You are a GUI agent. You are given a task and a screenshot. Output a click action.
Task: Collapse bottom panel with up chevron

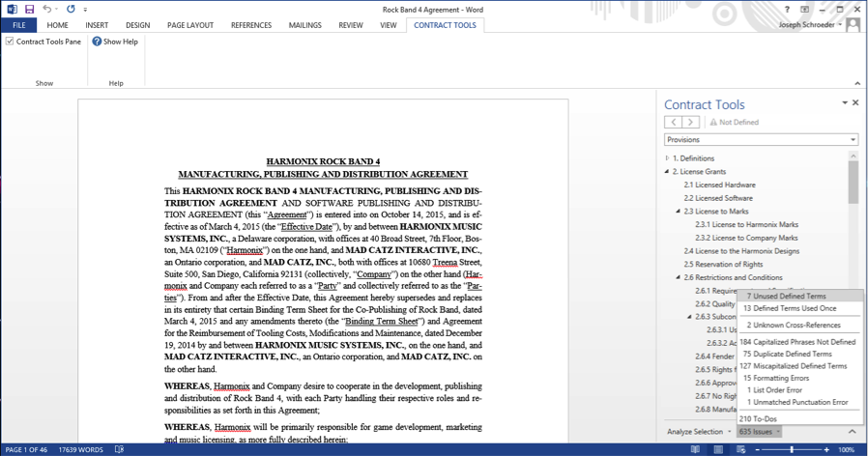pyautogui.click(x=852, y=432)
